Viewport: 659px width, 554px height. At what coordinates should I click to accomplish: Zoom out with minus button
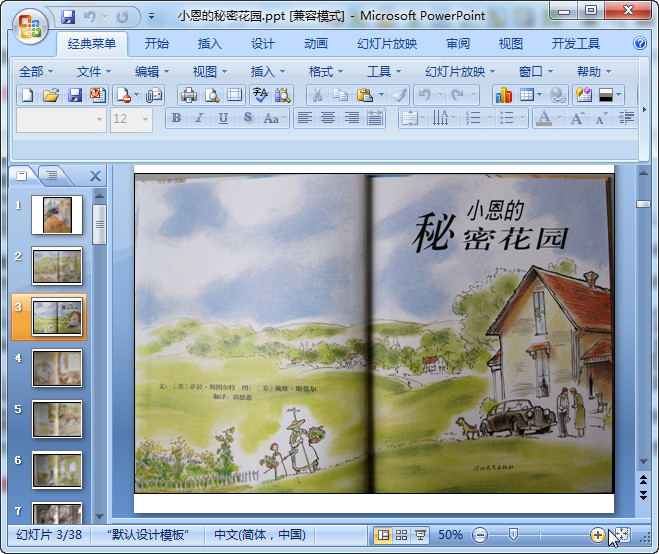pyautogui.click(x=480, y=535)
